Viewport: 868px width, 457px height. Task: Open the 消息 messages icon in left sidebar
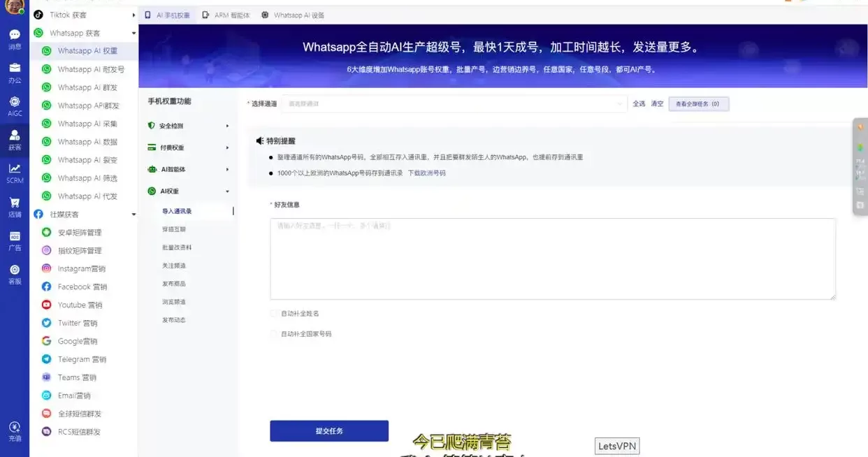pos(14,34)
